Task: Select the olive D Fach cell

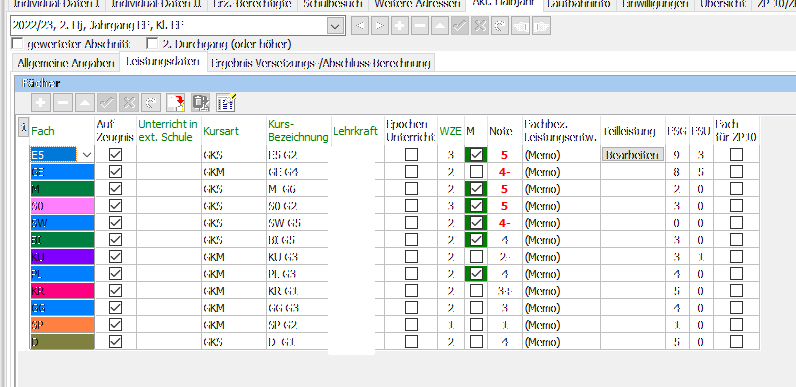Action: click(62, 341)
